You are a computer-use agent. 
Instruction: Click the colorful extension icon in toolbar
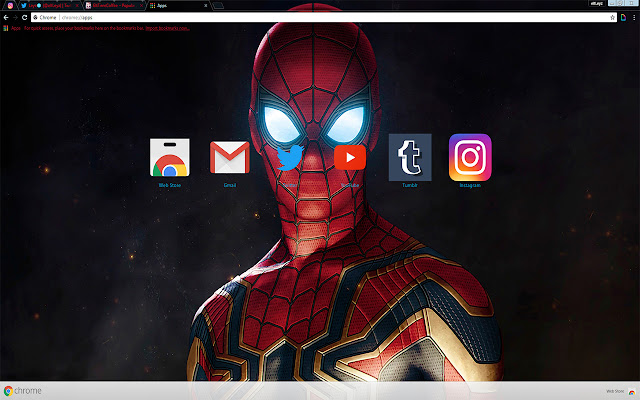tap(620, 17)
